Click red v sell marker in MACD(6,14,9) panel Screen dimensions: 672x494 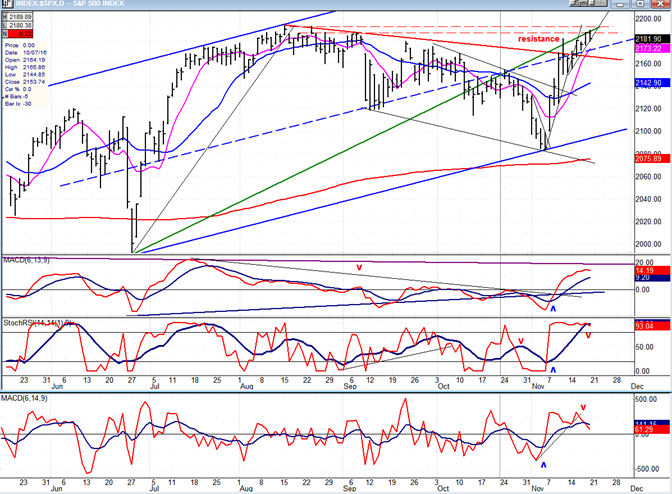coord(583,407)
